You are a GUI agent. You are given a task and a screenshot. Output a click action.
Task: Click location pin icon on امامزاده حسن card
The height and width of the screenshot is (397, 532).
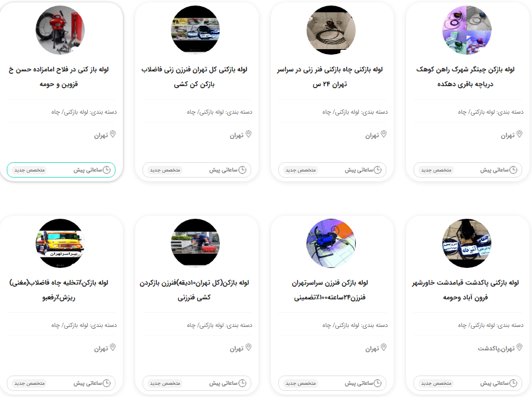point(113,135)
